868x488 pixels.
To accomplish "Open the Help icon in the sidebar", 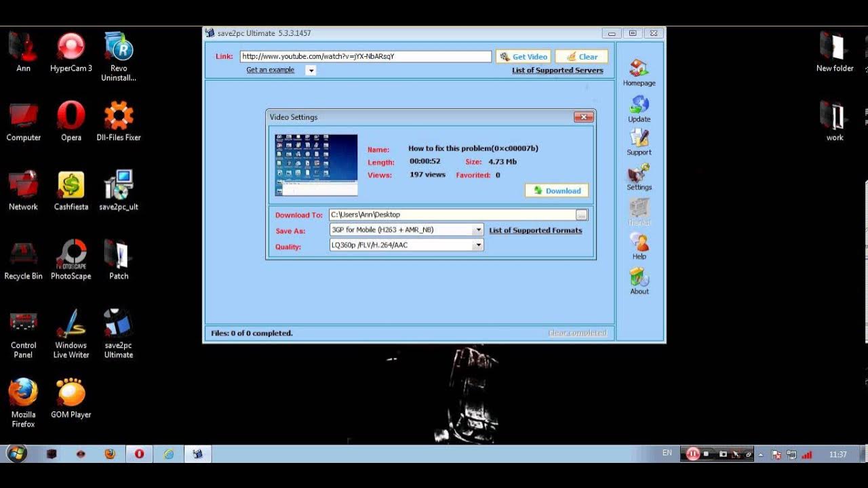I will pyautogui.click(x=639, y=246).
